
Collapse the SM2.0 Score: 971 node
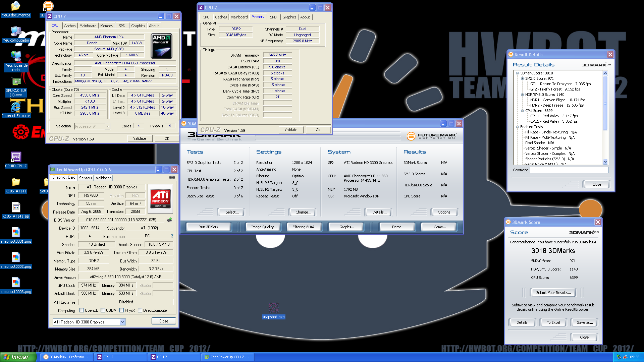522,78
